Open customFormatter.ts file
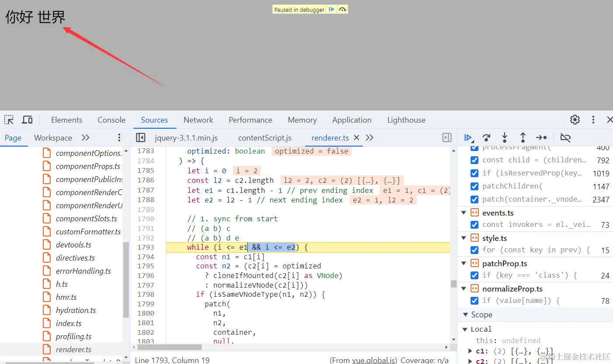Image resolution: width=613 pixels, height=364 pixels. point(88,232)
